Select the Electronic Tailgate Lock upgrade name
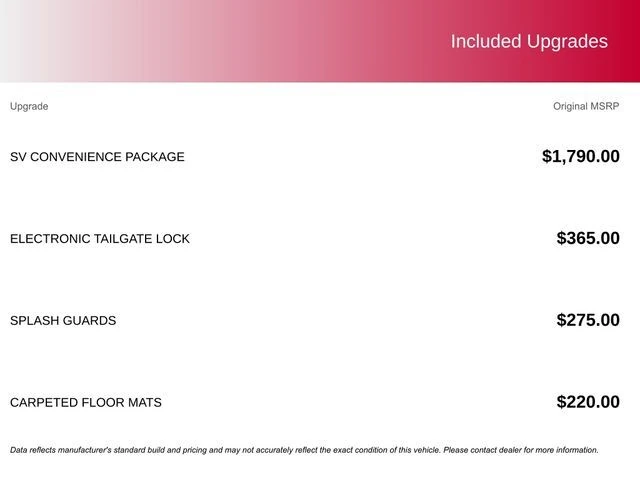 tap(100, 239)
